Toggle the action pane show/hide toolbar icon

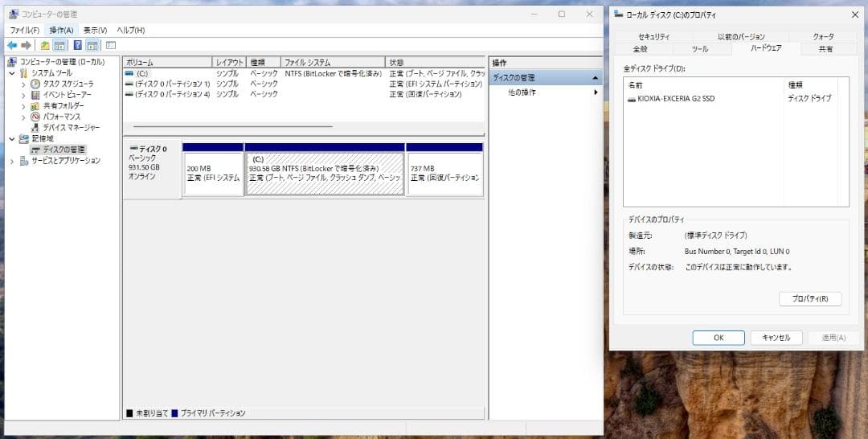pyautogui.click(x=92, y=45)
